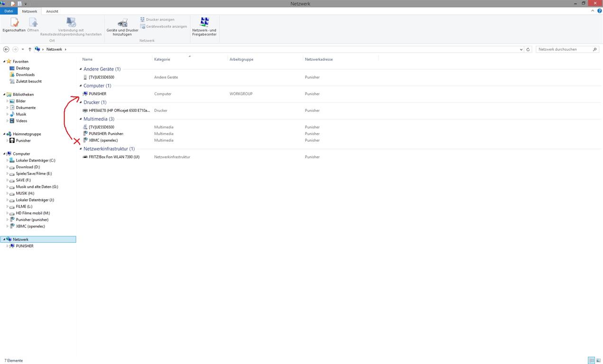Open the Bilder library

pos(20,101)
